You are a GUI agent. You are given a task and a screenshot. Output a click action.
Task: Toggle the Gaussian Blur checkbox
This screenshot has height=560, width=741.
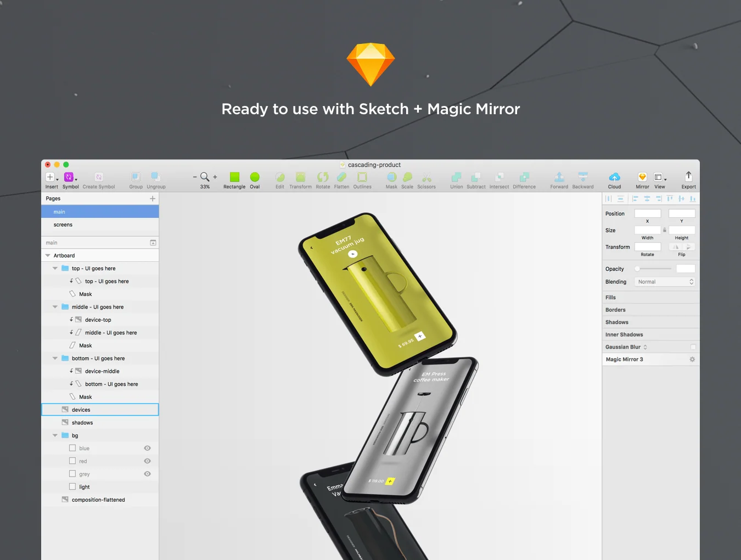pos(693,347)
